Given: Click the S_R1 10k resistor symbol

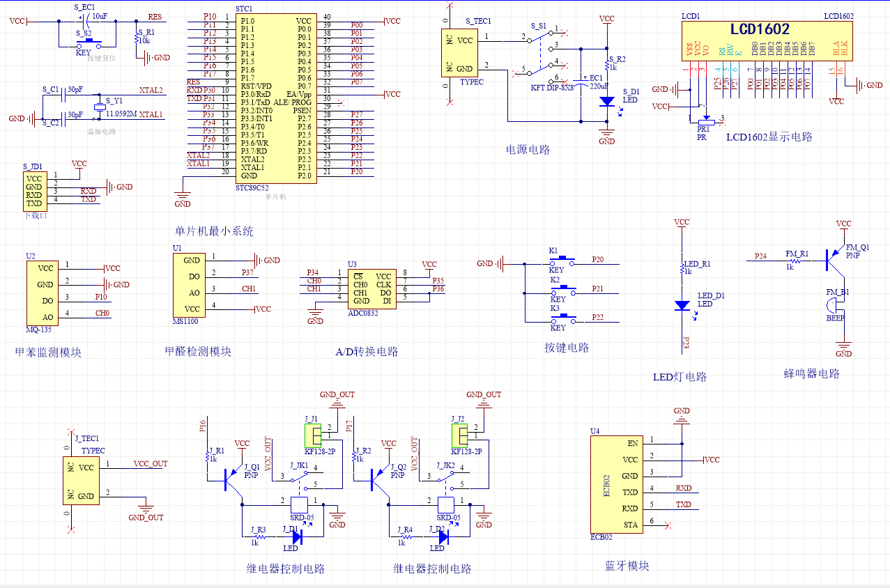Looking at the screenshot, I should click(136, 36).
